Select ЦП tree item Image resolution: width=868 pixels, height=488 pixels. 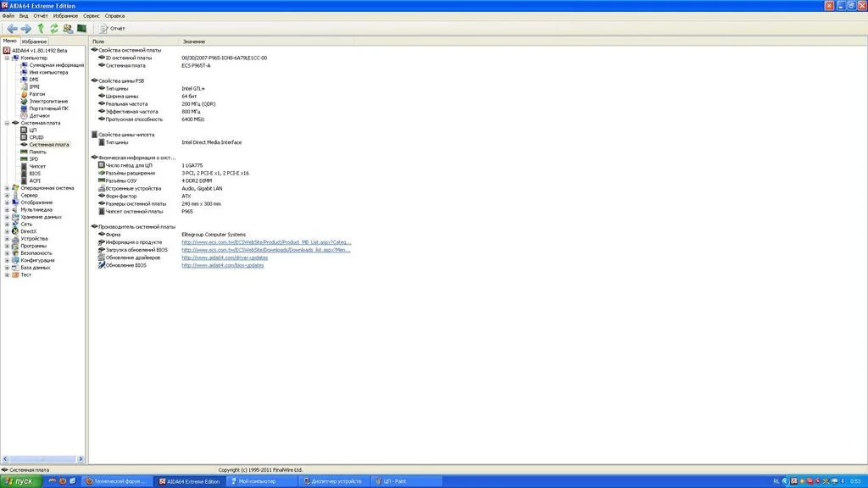(33, 130)
